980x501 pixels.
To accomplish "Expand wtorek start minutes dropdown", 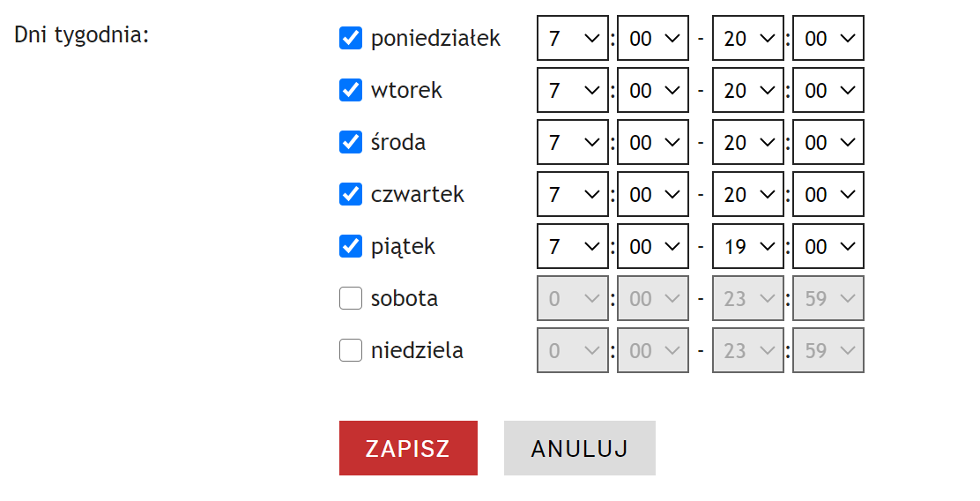I will (x=652, y=90).
